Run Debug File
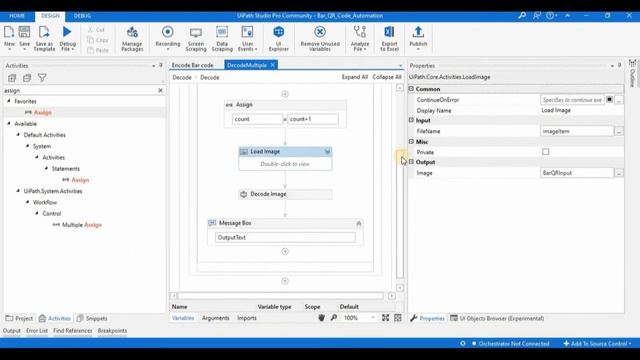This screenshot has height=360, width=640. [x=67, y=38]
